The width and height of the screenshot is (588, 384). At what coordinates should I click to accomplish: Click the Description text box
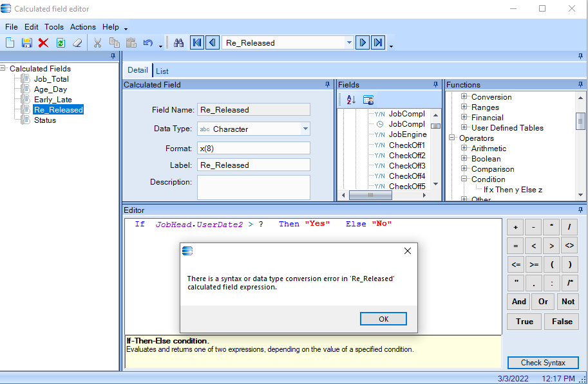[x=254, y=187]
